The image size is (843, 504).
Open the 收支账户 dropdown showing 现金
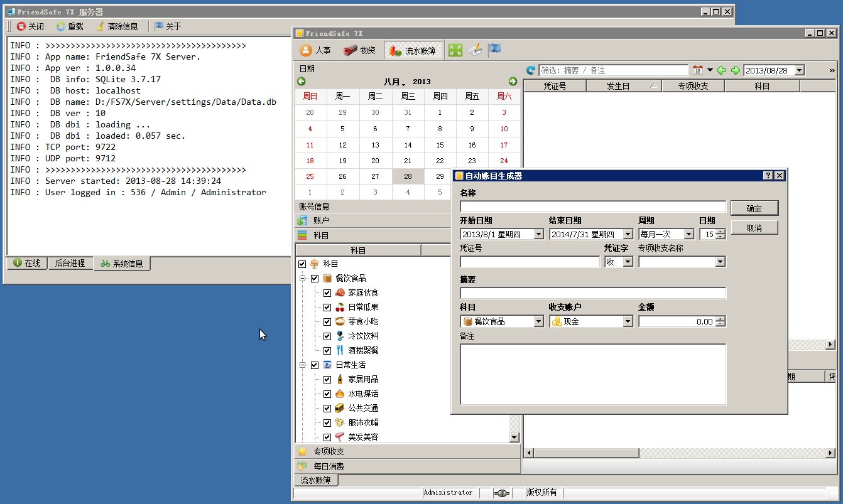pos(627,321)
